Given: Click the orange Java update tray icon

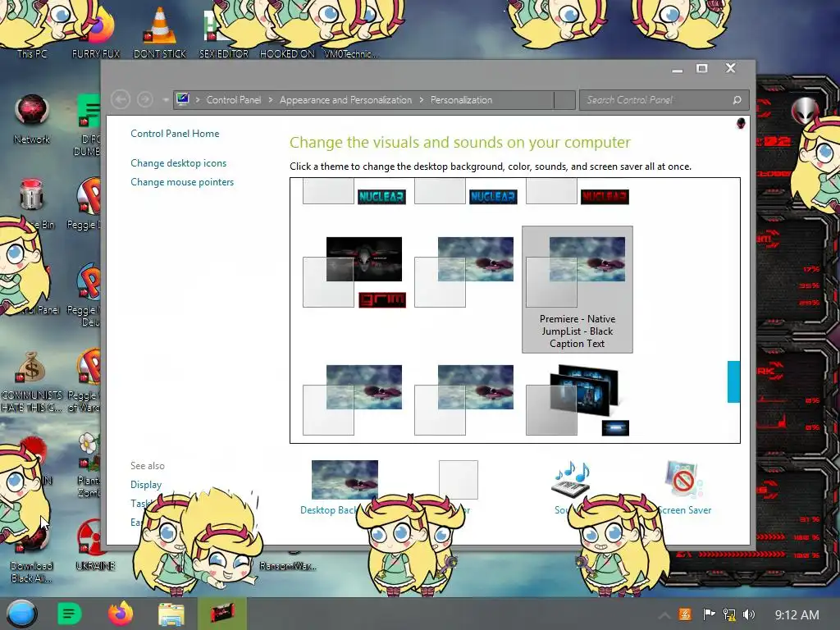Looking at the screenshot, I should tap(685, 614).
